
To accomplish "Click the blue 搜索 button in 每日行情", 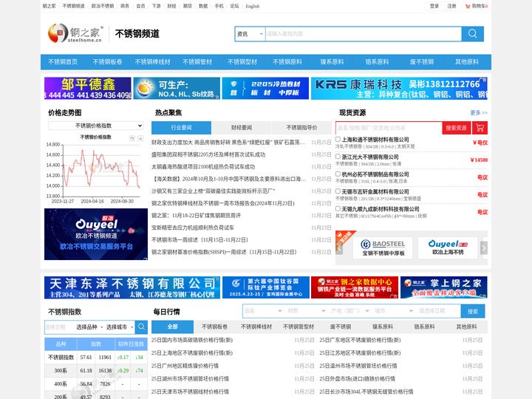I will tap(473, 311).
